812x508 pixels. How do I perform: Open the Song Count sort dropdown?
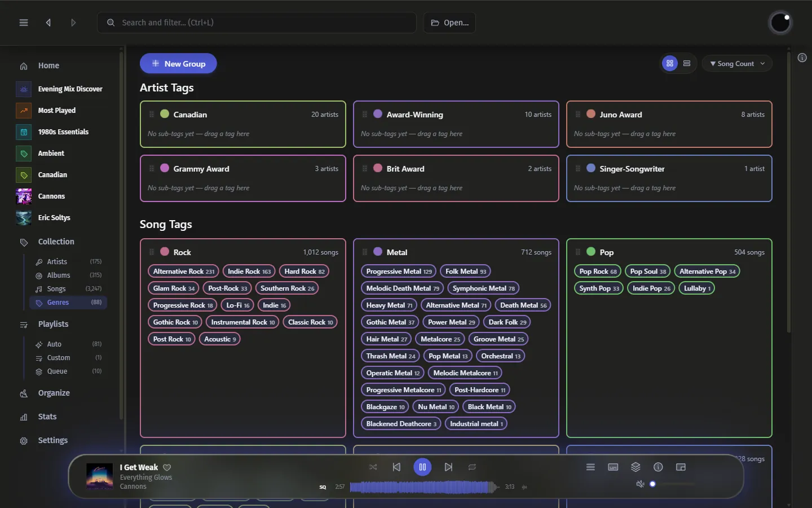(x=737, y=63)
